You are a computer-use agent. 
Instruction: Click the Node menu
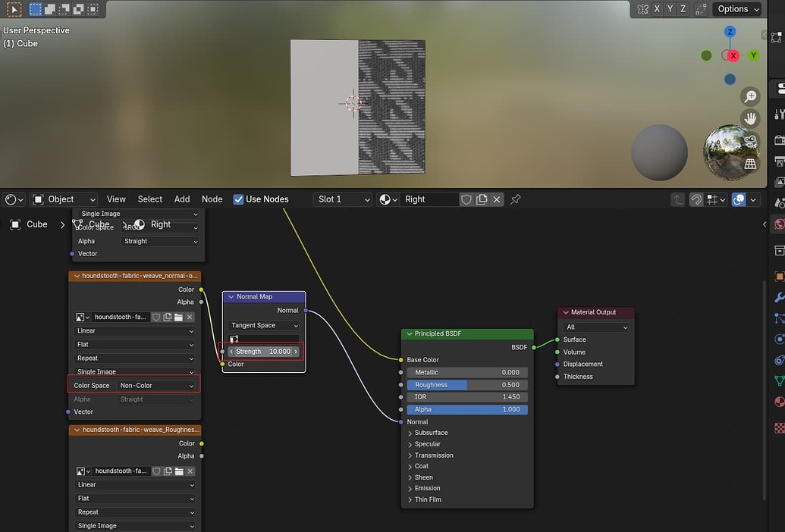pyautogui.click(x=212, y=199)
